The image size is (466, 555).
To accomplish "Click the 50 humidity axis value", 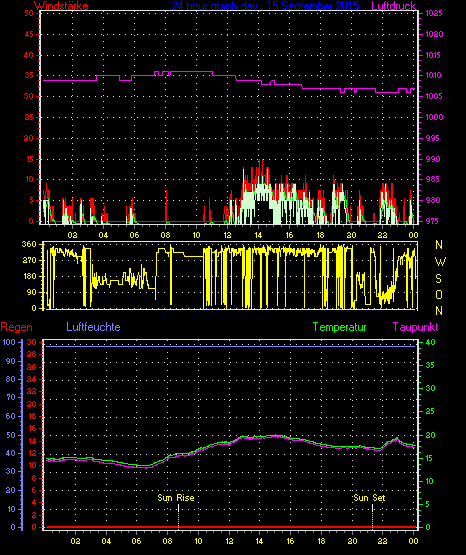I will [11, 435].
